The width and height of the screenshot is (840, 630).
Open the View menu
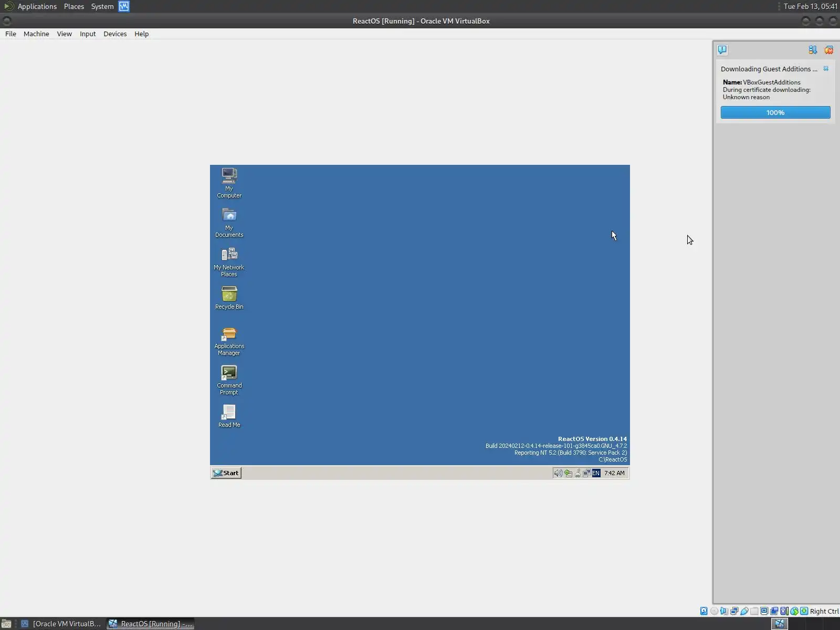click(x=65, y=34)
